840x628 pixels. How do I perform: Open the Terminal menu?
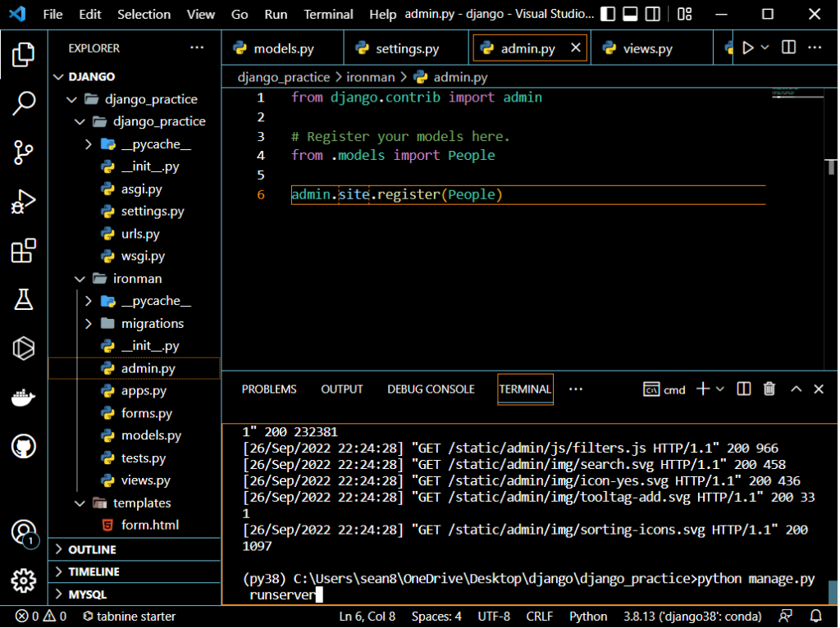click(328, 15)
